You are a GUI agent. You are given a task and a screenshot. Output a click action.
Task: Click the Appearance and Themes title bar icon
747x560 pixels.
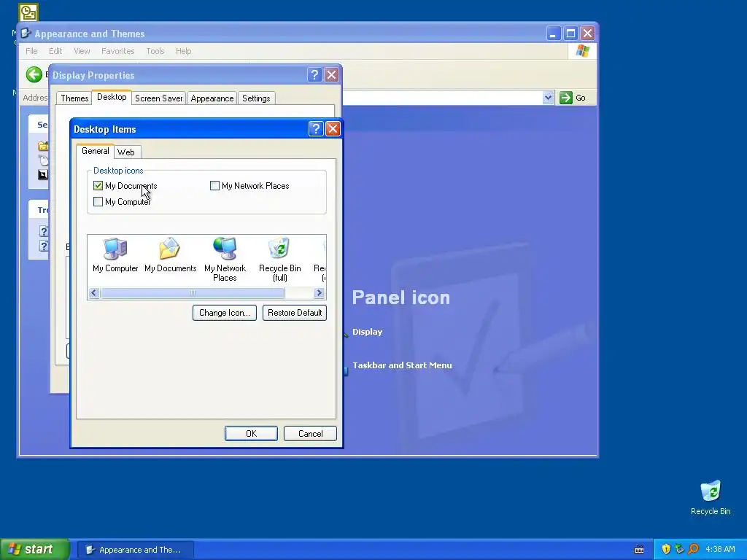pos(26,34)
